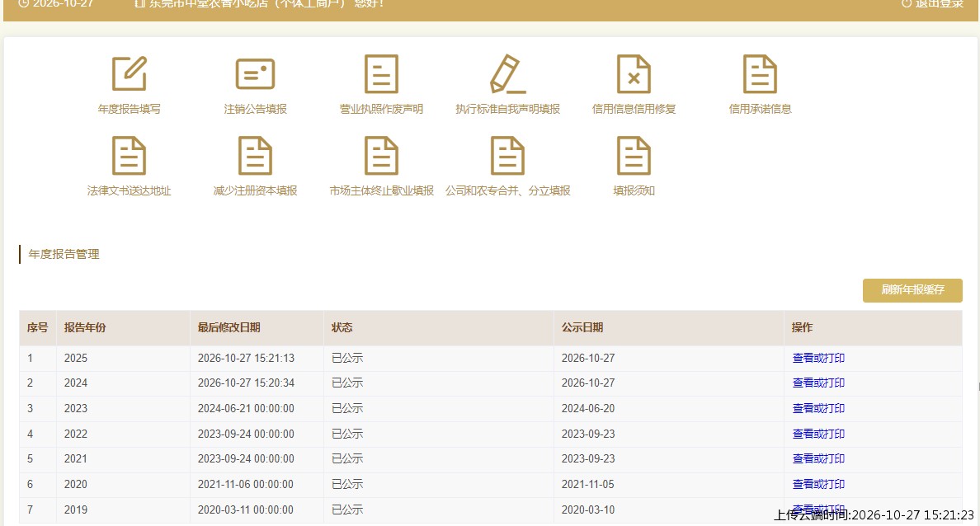Select the 减少注册资本填报 icon
980x526 pixels.
(x=255, y=156)
